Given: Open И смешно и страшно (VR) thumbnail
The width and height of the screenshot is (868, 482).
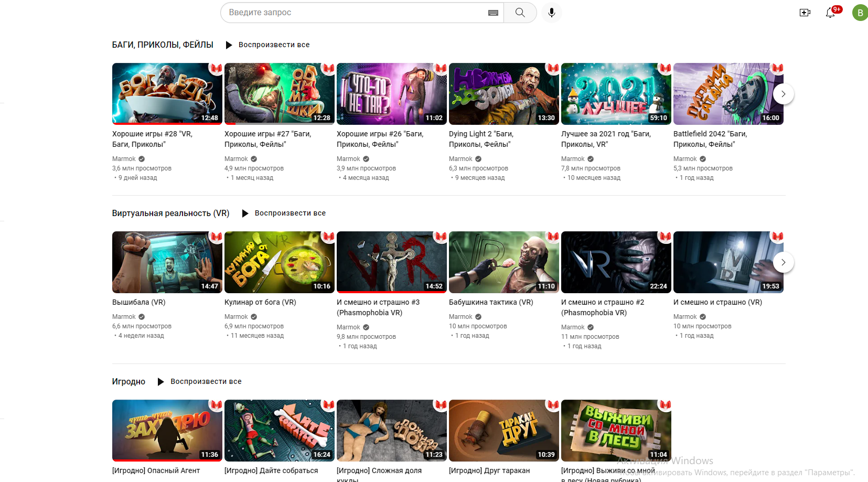Looking at the screenshot, I should (x=728, y=262).
